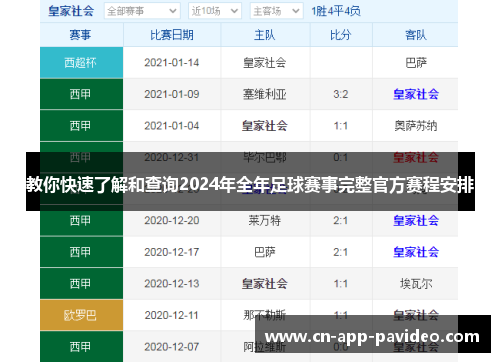This screenshot has height=362, width=500.
Task: Select the 欧罗巴 competition cell
Action: click(81, 315)
